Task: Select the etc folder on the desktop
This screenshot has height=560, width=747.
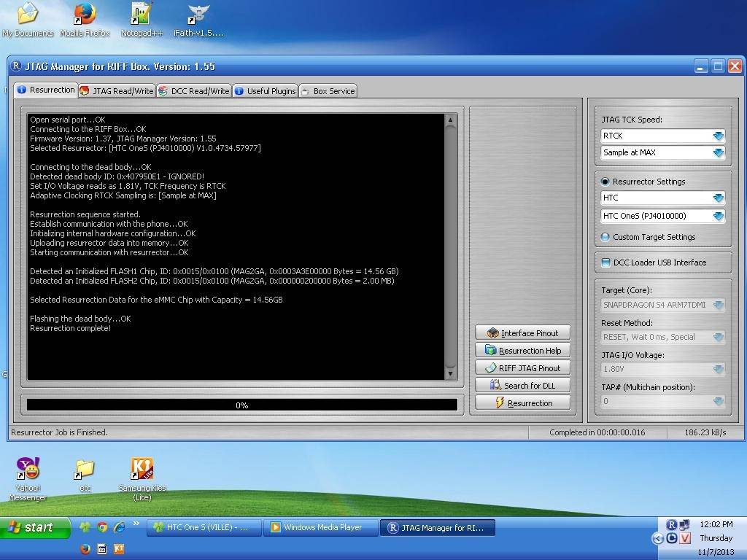Action: coord(85,474)
